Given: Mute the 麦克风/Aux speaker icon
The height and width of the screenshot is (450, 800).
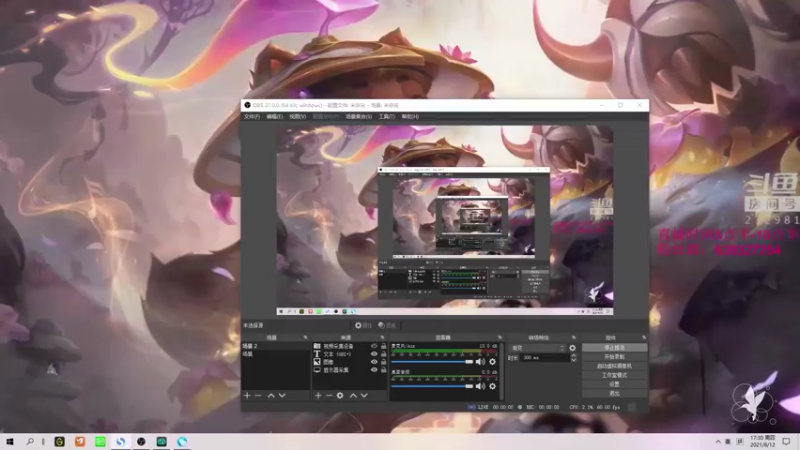Looking at the screenshot, I should (480, 362).
